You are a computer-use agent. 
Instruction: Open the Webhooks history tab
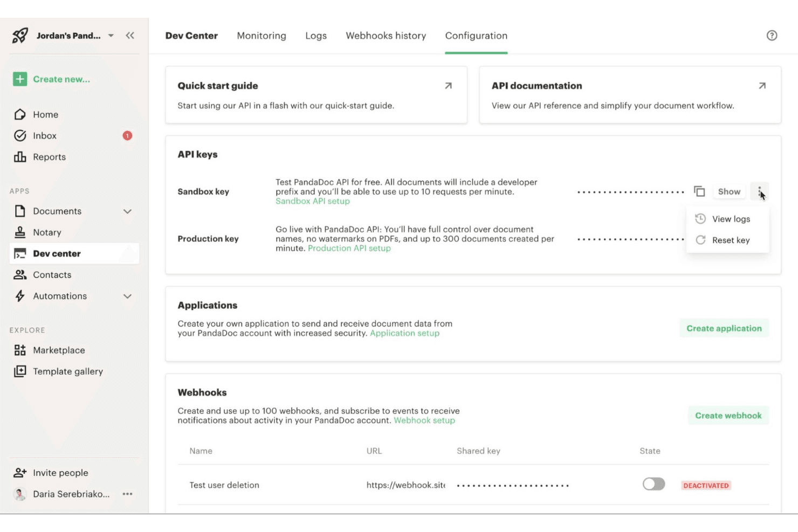[x=386, y=36]
